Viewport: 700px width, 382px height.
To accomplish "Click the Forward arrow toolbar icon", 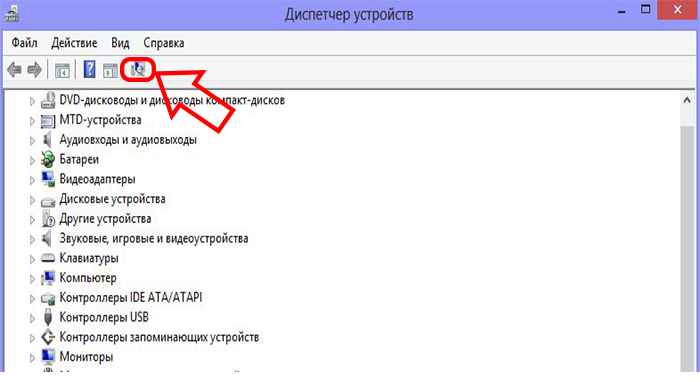I will click(x=34, y=70).
